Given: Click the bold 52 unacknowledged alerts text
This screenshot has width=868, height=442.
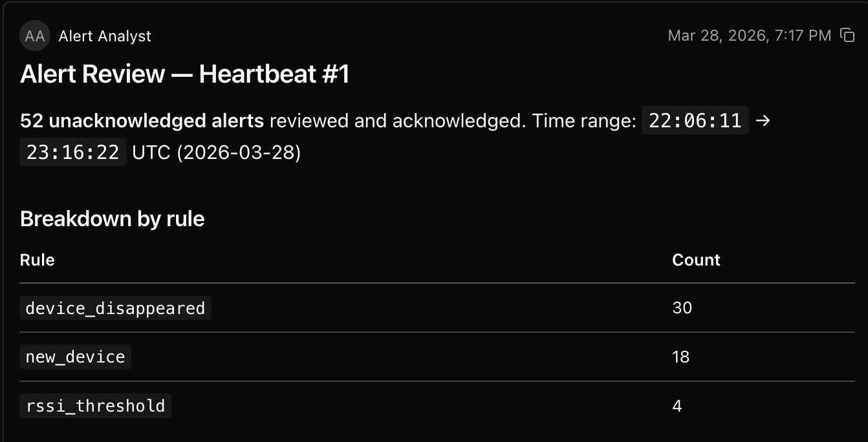Looking at the screenshot, I should pos(142,121).
